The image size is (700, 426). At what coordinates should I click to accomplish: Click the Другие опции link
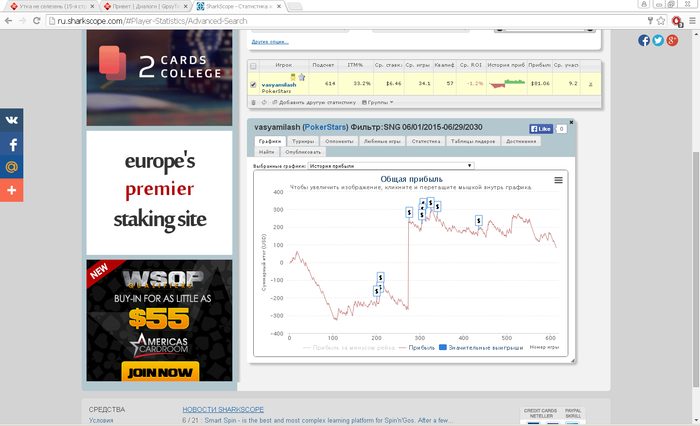point(270,42)
